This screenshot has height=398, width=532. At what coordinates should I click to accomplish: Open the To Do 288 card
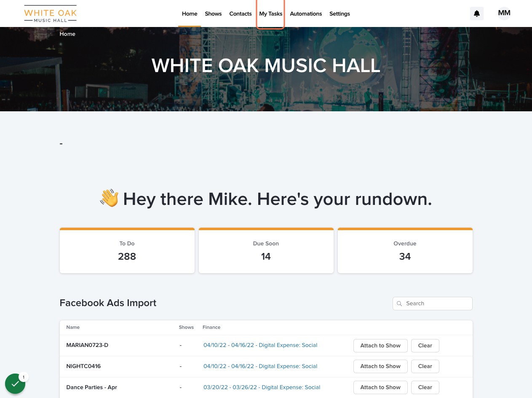(127, 250)
